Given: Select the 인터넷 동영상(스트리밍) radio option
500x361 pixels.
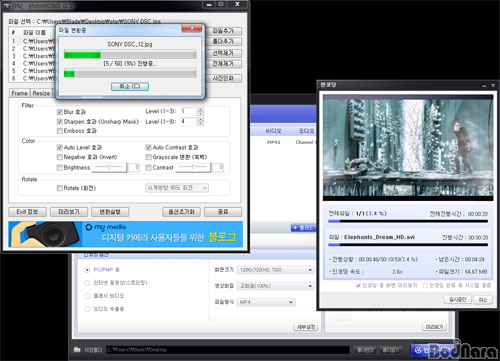Looking at the screenshot, I should pos(87,283).
